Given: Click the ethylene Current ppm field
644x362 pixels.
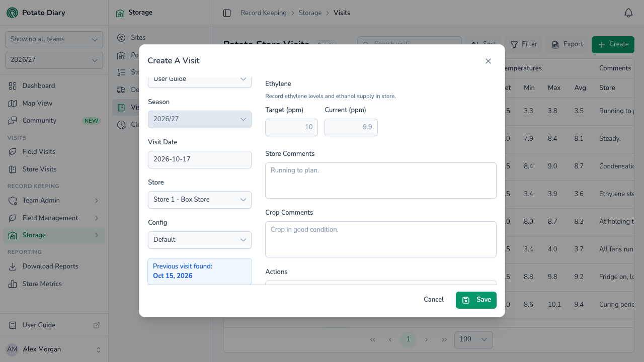Looking at the screenshot, I should 351,127.
